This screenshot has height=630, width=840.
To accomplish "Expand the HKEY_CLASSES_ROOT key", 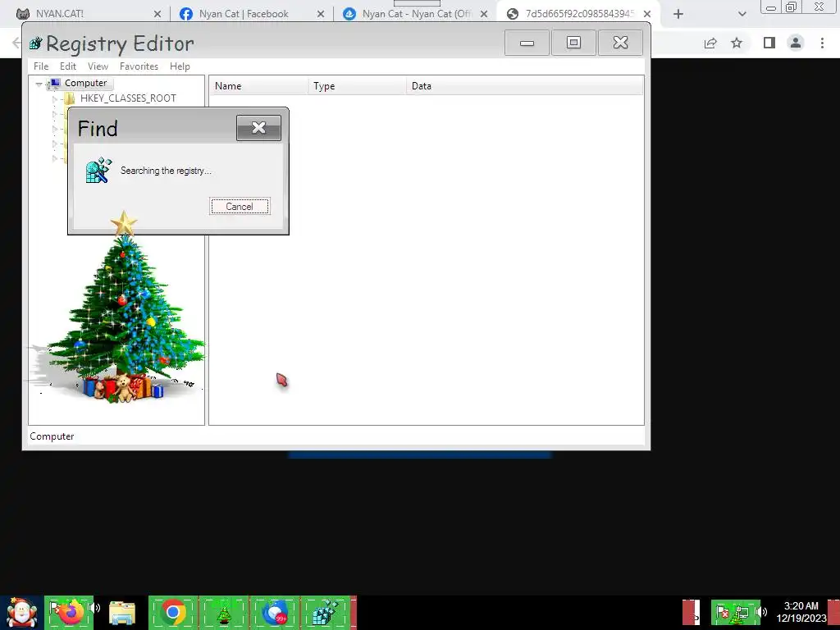I will point(54,98).
